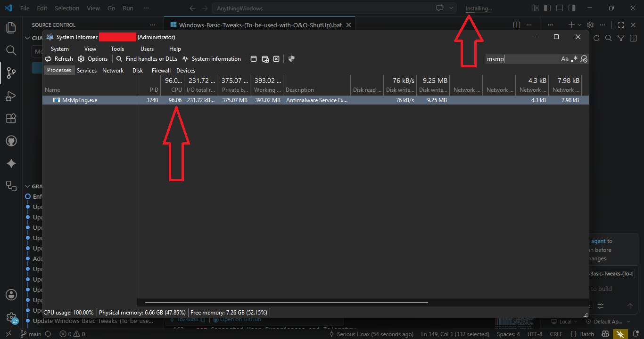Toggle VS Code primary side bar
644x339 pixels.
click(547, 8)
